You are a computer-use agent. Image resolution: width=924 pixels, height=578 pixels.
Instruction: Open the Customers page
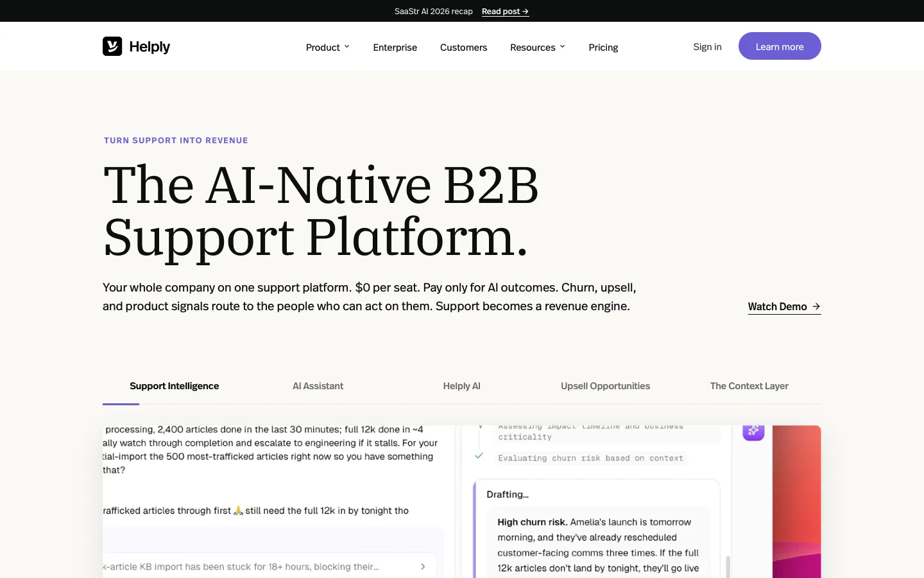tap(463, 48)
